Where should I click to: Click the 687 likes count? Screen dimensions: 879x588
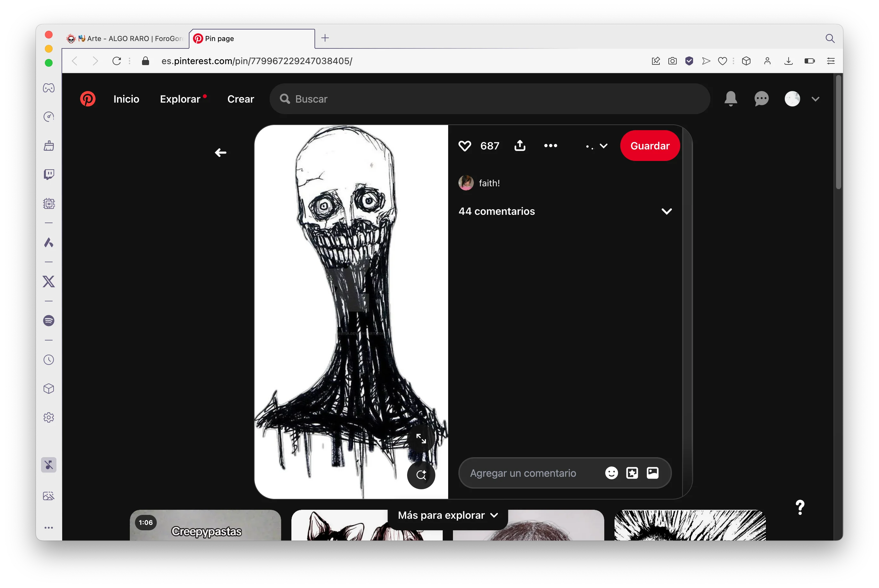point(490,146)
